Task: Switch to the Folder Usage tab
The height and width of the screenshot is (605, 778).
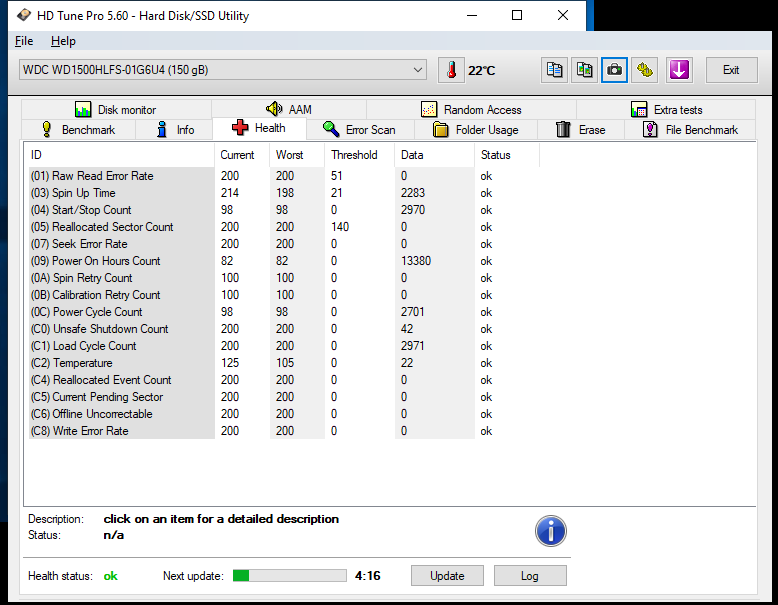Action: click(476, 130)
